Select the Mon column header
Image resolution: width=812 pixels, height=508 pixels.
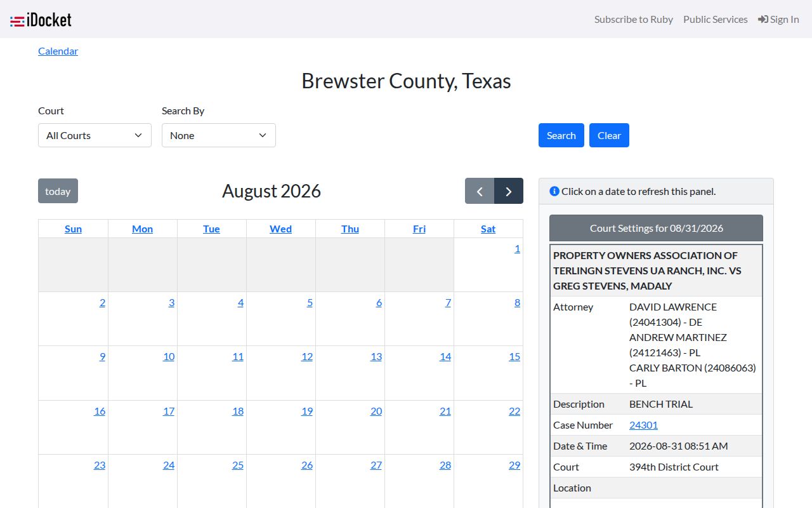(x=142, y=229)
